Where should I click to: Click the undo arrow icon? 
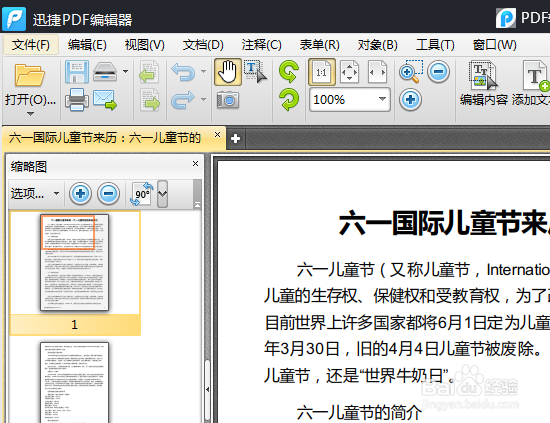point(183,72)
